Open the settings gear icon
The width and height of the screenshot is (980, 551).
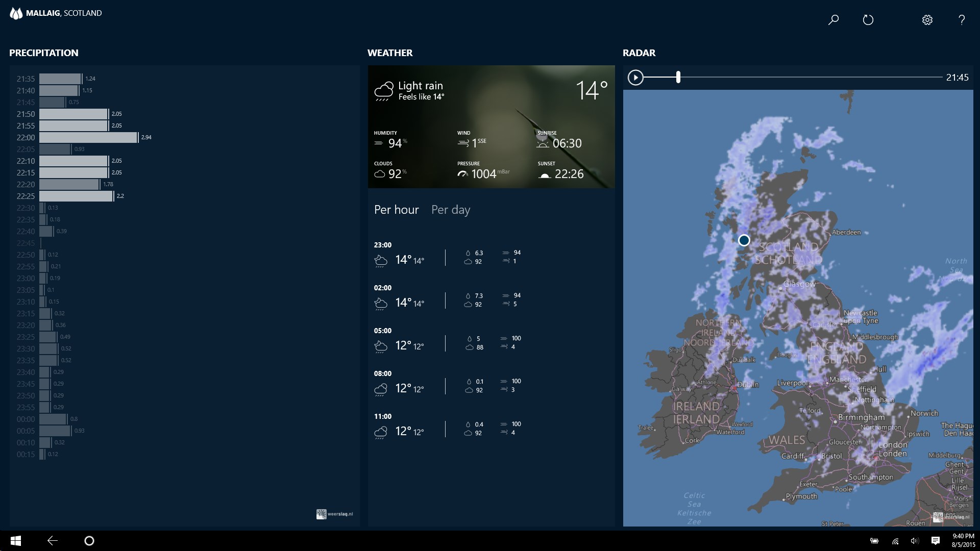pyautogui.click(x=927, y=19)
